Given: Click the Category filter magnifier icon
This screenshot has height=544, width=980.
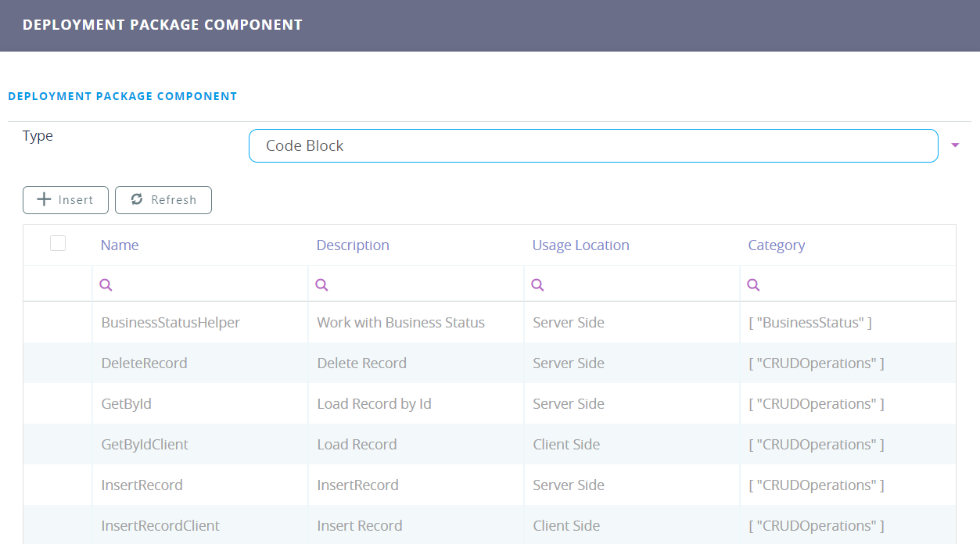Looking at the screenshot, I should 753,285.
